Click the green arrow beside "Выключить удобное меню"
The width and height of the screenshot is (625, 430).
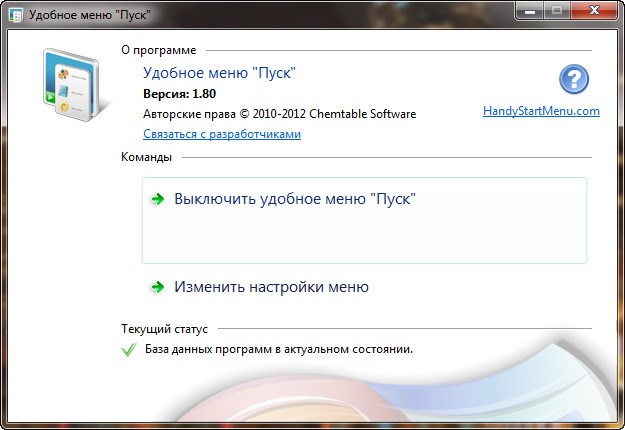157,200
